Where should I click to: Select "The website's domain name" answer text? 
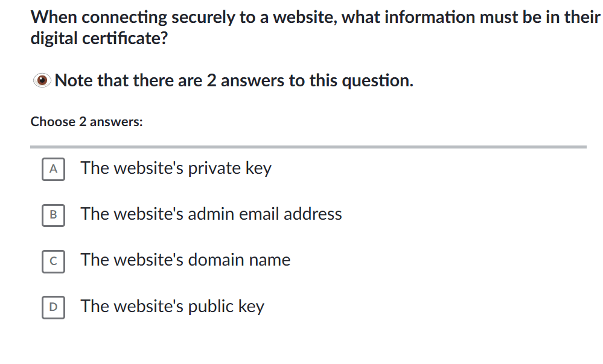[x=185, y=260]
